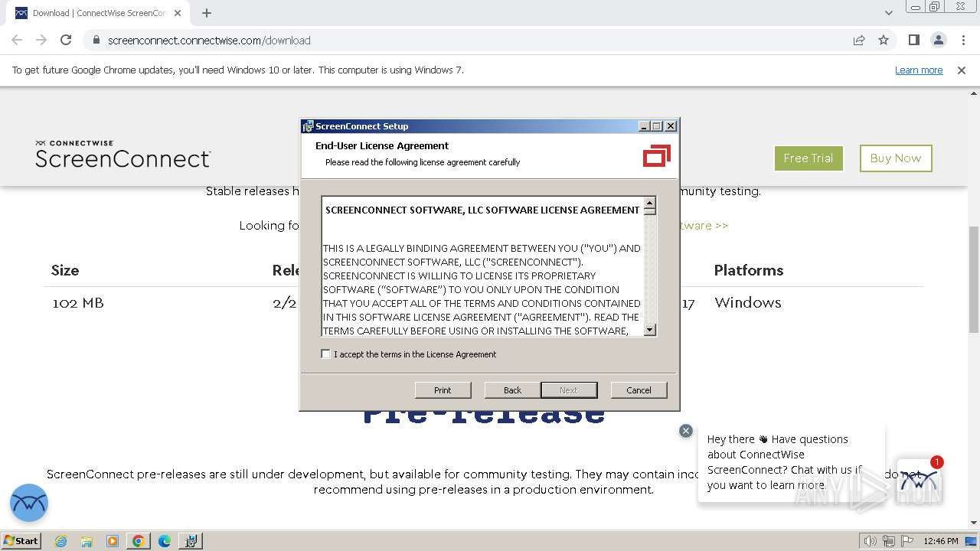Switch to installer icon in taskbar

(191, 541)
